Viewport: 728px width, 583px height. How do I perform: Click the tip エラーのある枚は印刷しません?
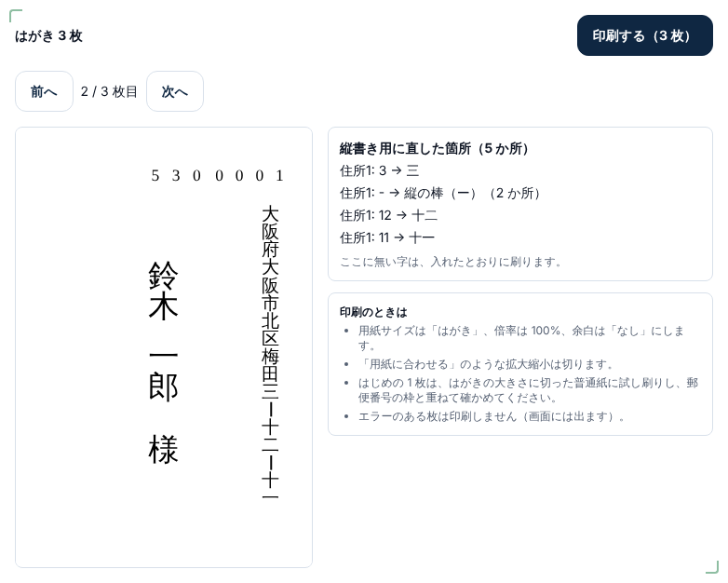pos(492,416)
